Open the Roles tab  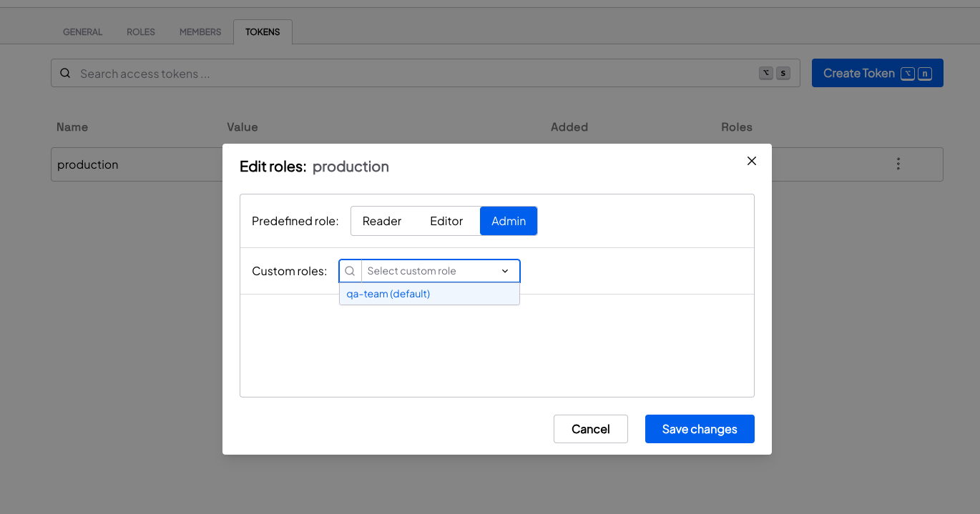coord(141,32)
